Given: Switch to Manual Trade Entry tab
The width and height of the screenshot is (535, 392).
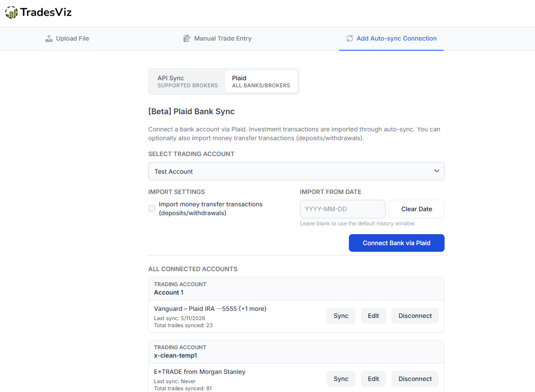Looking at the screenshot, I should 217,38.
